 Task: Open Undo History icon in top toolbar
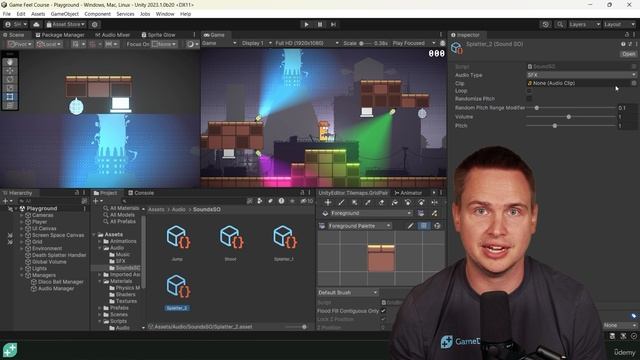(546, 24)
